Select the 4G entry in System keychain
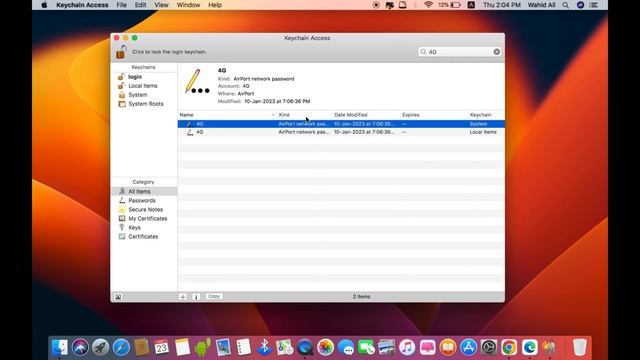The height and width of the screenshot is (360, 640). pyautogui.click(x=341, y=124)
